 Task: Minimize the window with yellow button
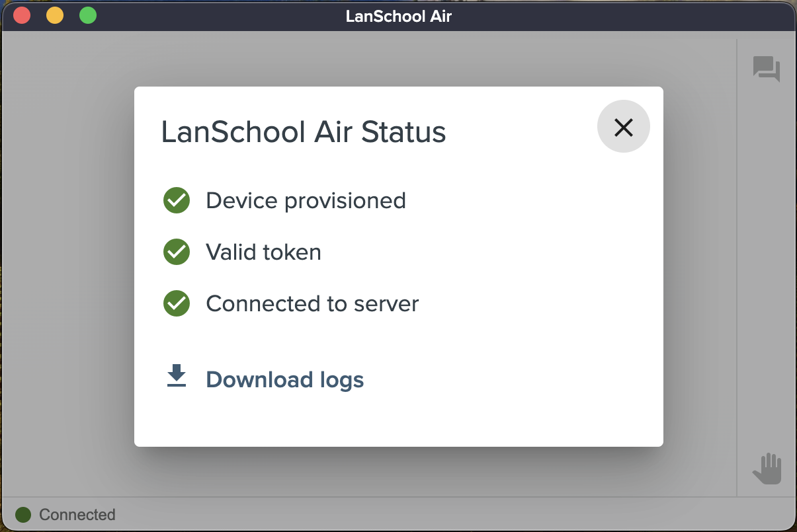55,15
